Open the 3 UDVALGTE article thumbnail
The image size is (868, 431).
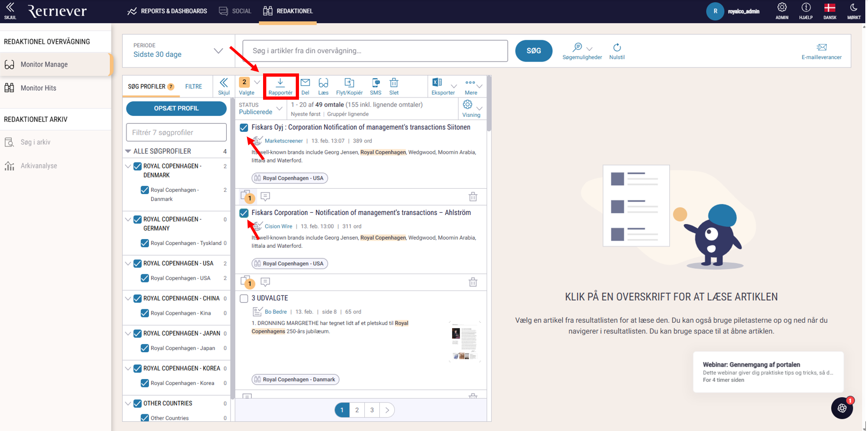coord(465,341)
